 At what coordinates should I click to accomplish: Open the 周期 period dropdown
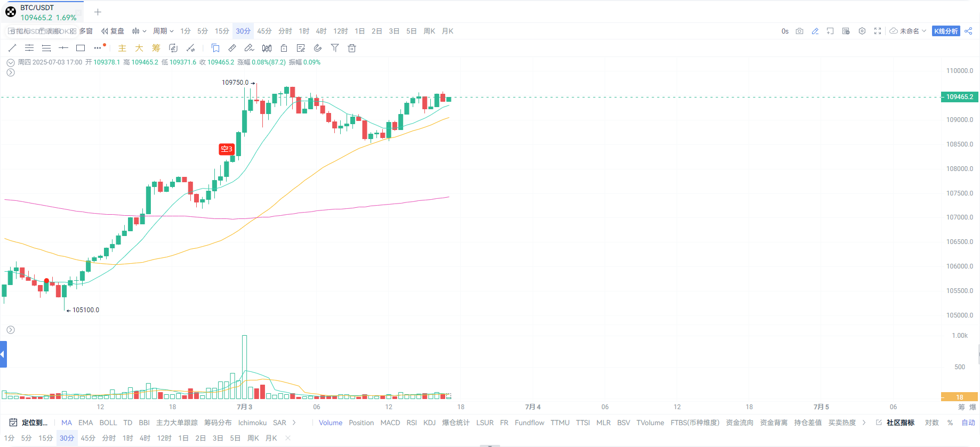tap(163, 31)
